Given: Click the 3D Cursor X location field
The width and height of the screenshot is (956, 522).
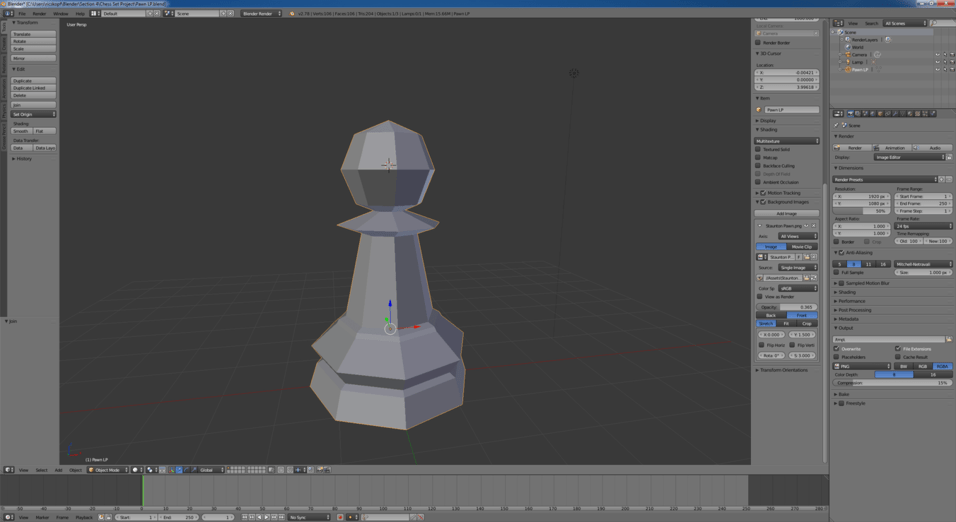Looking at the screenshot, I should 787,73.
